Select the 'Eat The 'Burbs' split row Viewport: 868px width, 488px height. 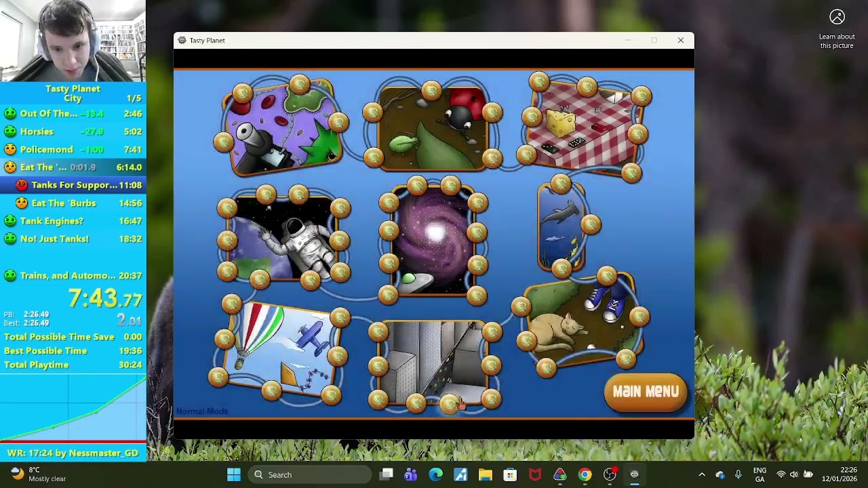coord(73,203)
